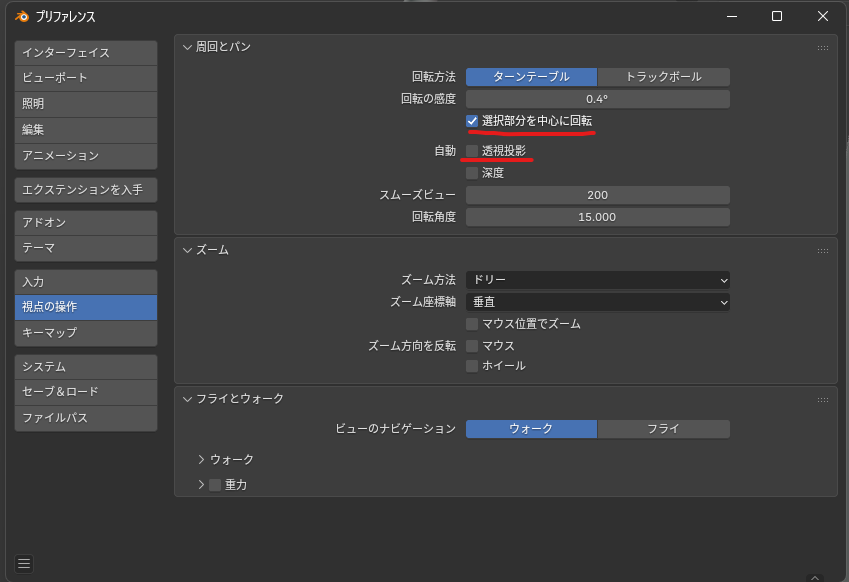This screenshot has height=582, width=849.
Task: Open エクステンションを入手 tab
Action: [x=86, y=190]
